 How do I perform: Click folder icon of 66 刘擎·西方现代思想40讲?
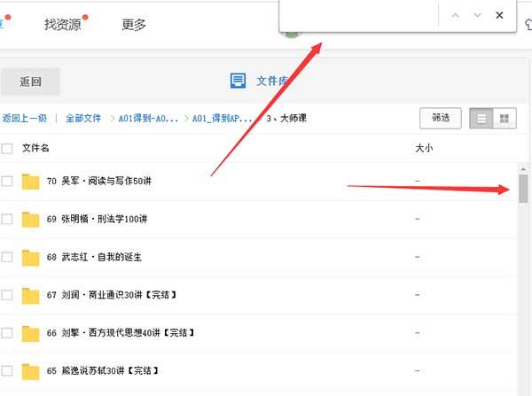[x=30, y=333]
